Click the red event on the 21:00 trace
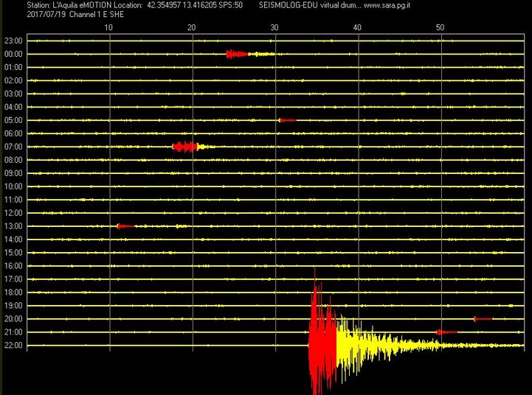 pyautogui.click(x=446, y=332)
